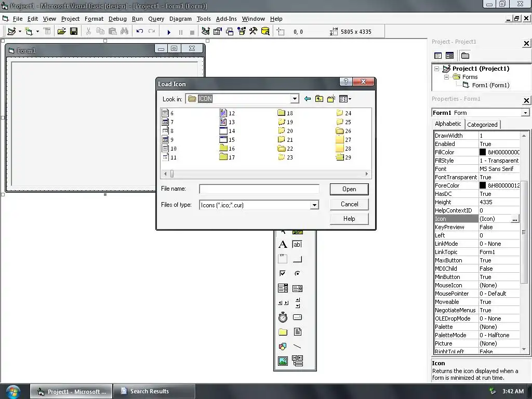Image resolution: width=532 pixels, height=399 pixels.
Task: Select the DirListBox folder control in the toolbox
Action: click(x=283, y=332)
